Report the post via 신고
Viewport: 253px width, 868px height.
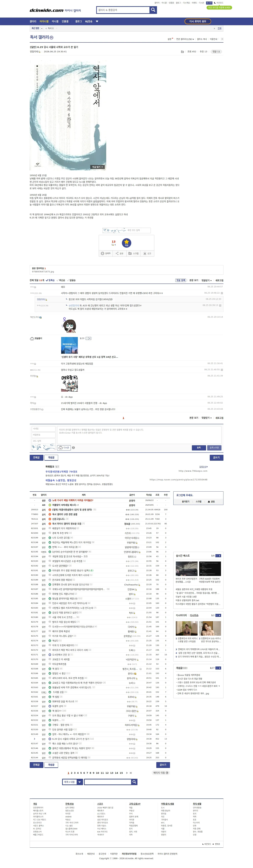tap(147, 253)
